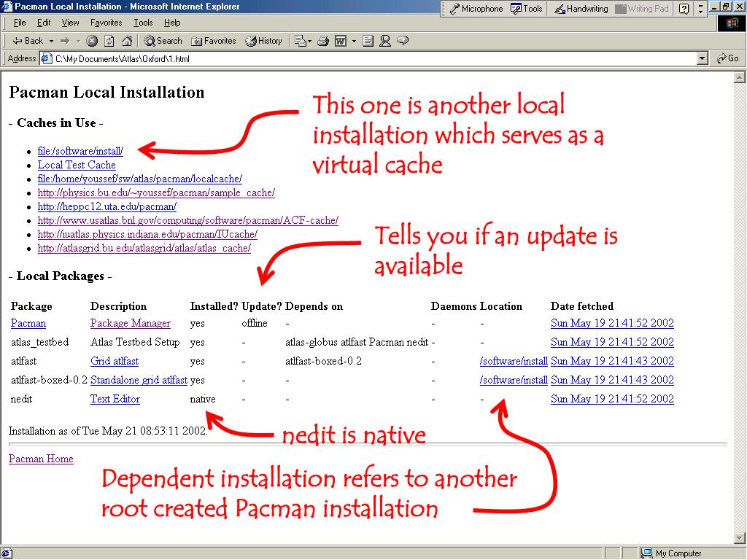Open the Edit menu
The image size is (747, 560).
click(x=44, y=23)
